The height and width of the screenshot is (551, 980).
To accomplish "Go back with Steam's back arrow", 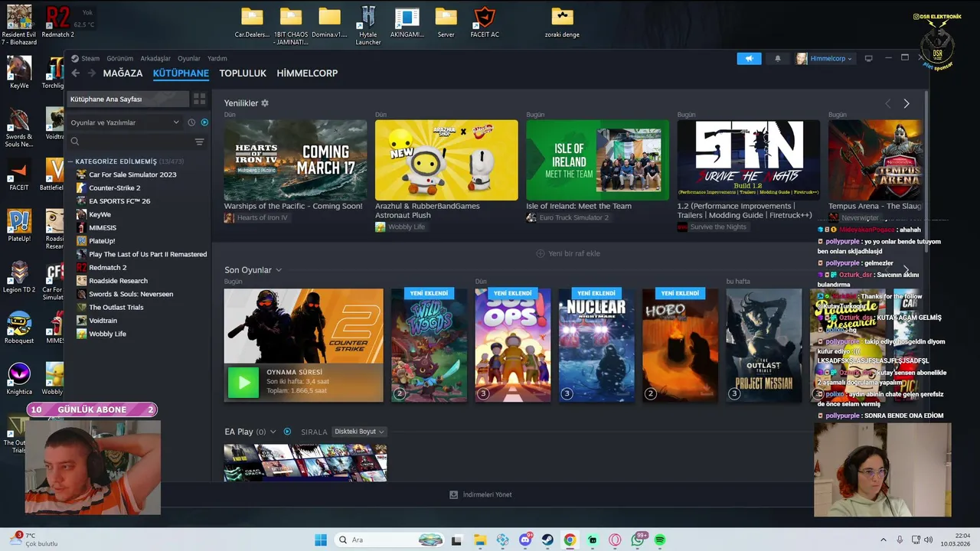I will tap(75, 73).
